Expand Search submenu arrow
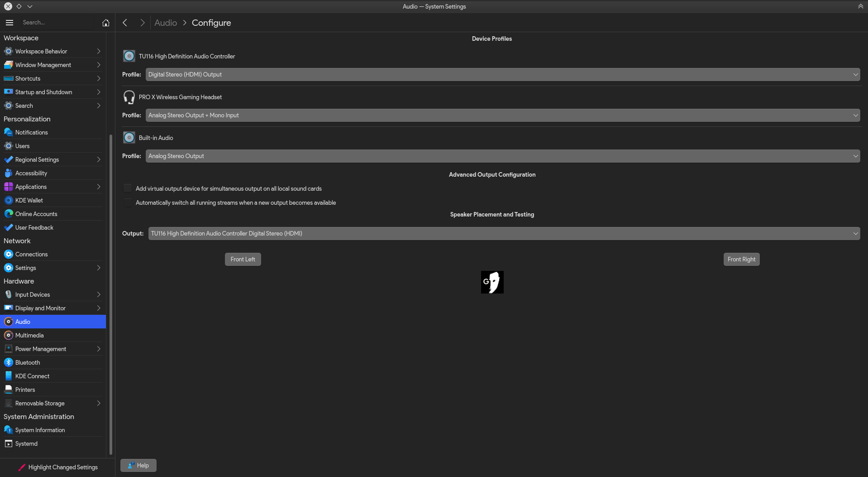The image size is (868, 477). [99, 106]
